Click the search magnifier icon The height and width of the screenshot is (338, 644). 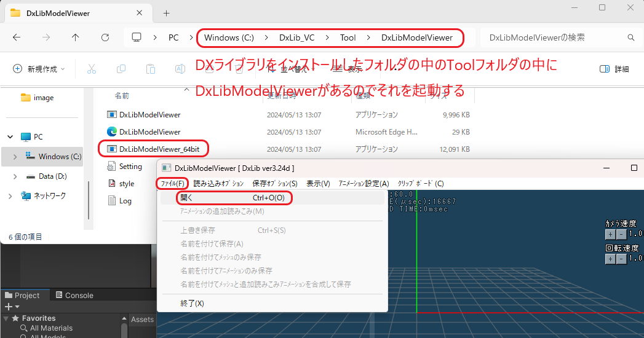coord(631,37)
